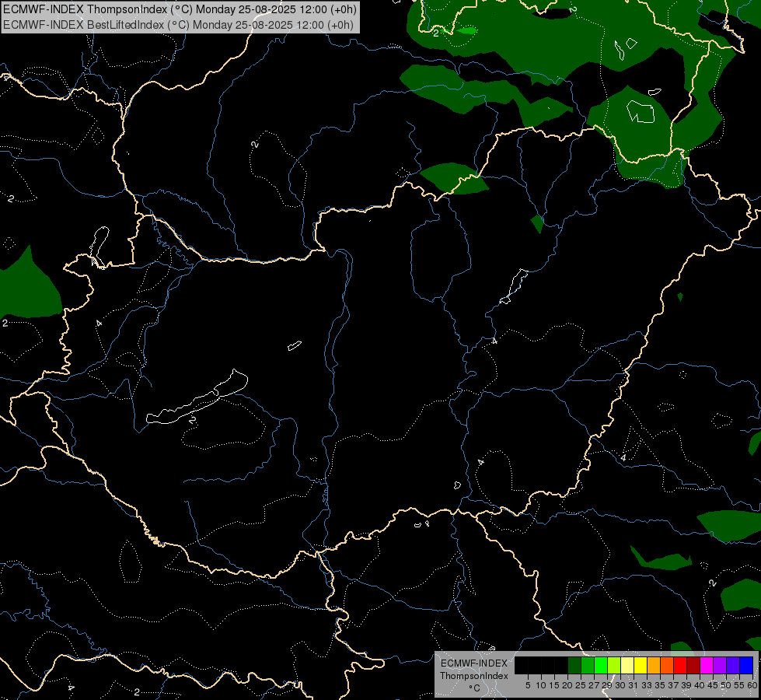Click the 'ThompsonIndex' label inside the legend box
This screenshot has height=700, width=761.
coord(474,676)
